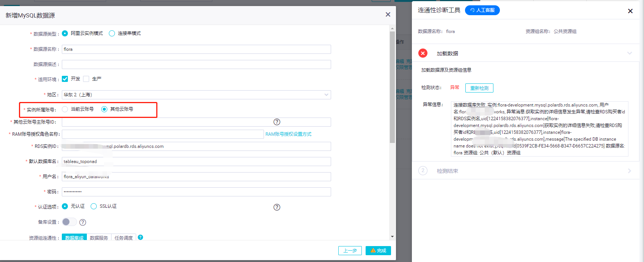644x262 pixels.
Task: Click the RDS实例ID input field
Action: coord(196,146)
